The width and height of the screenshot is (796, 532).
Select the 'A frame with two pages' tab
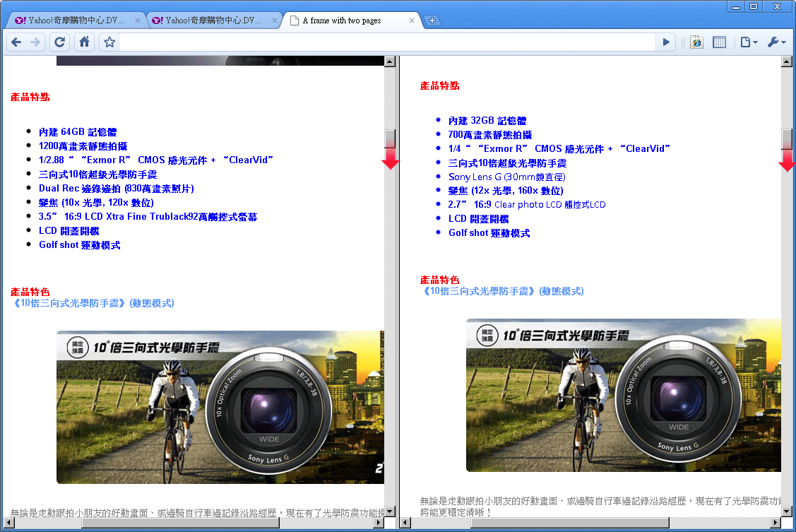(x=350, y=20)
